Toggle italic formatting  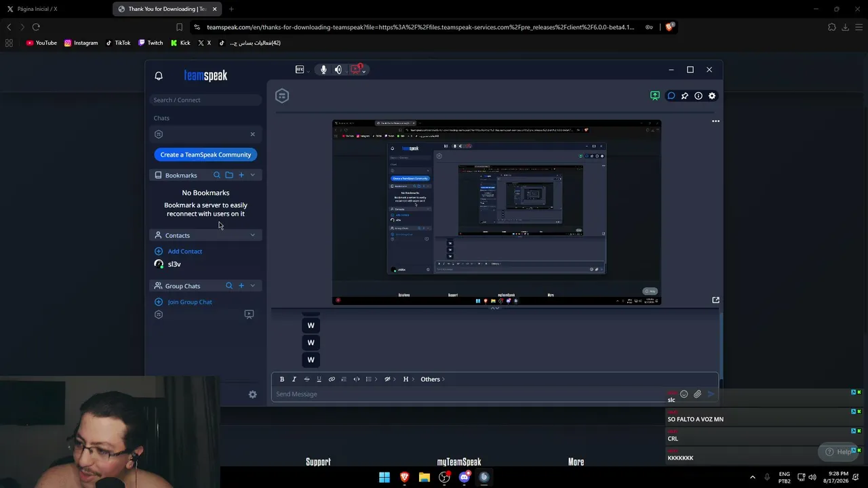coord(294,380)
